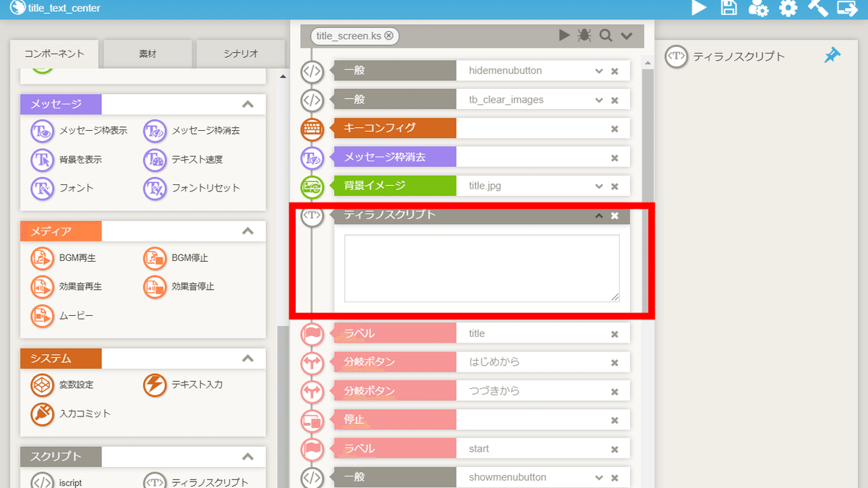
Task: Run scenario with the title_screen.ks play arrow
Action: click(x=564, y=35)
